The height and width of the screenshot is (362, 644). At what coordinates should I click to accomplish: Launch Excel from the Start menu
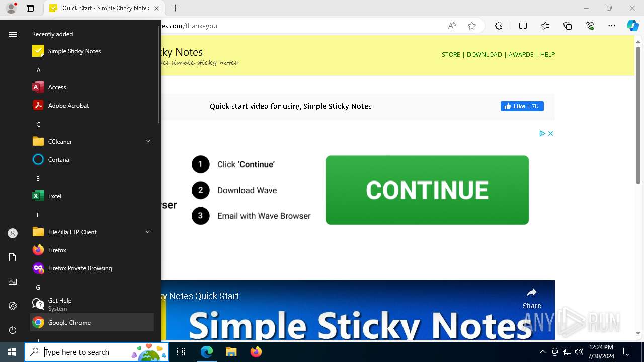tap(92, 196)
